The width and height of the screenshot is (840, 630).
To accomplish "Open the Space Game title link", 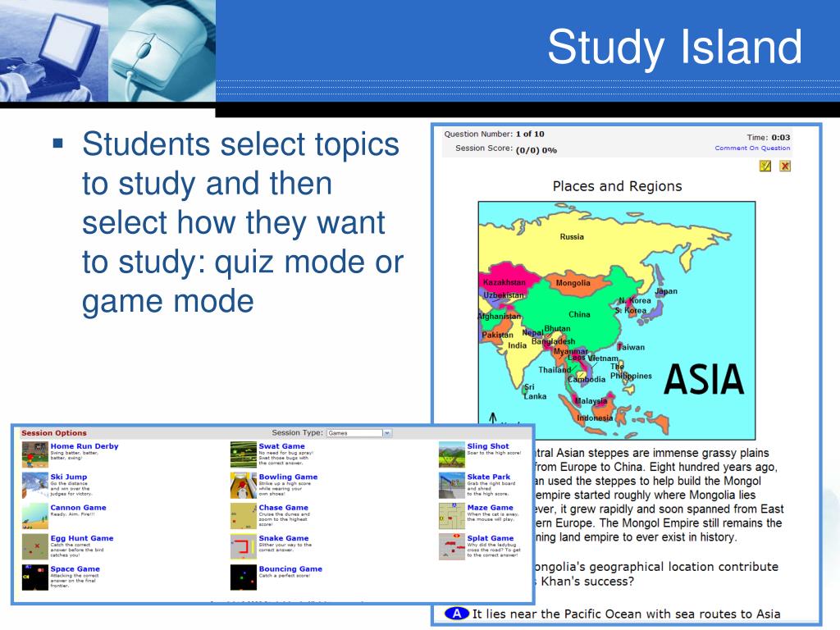I will (x=75, y=569).
